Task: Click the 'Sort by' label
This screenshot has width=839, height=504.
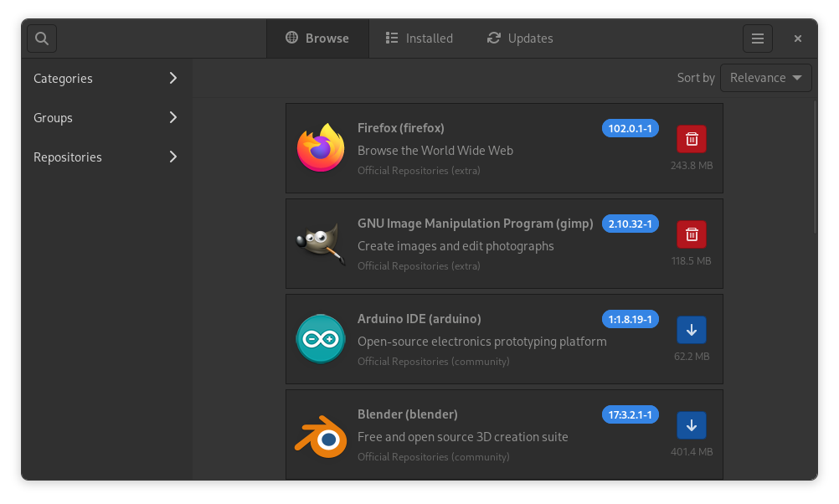Action: pyautogui.click(x=696, y=78)
